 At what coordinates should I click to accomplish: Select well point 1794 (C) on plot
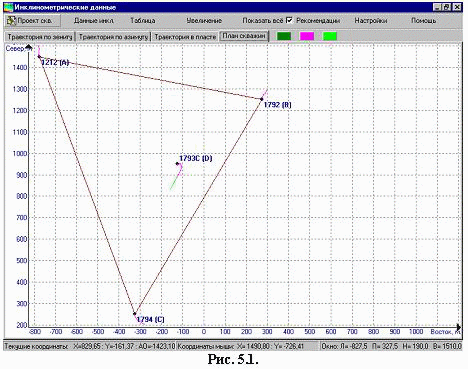click(135, 314)
